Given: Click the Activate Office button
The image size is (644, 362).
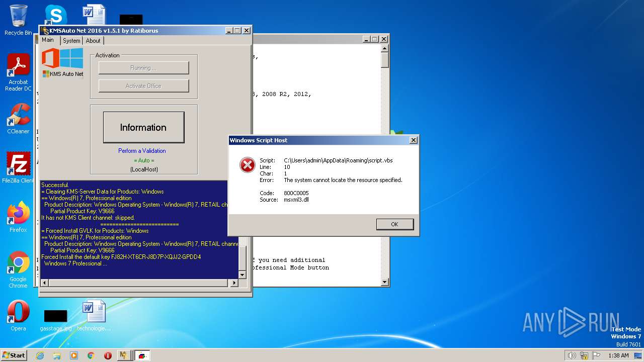Looking at the screenshot, I should coord(143,86).
